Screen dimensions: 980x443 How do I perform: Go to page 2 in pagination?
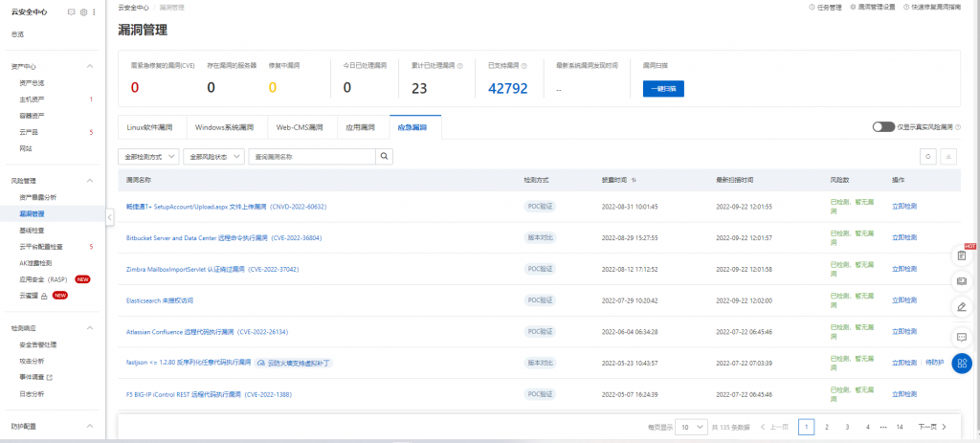[827, 427]
